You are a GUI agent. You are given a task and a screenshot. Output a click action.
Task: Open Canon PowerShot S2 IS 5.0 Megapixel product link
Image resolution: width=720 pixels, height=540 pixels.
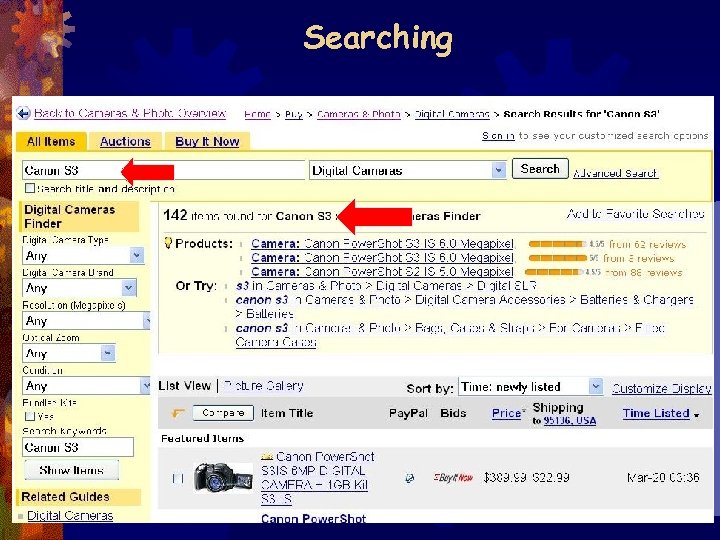coord(382,272)
